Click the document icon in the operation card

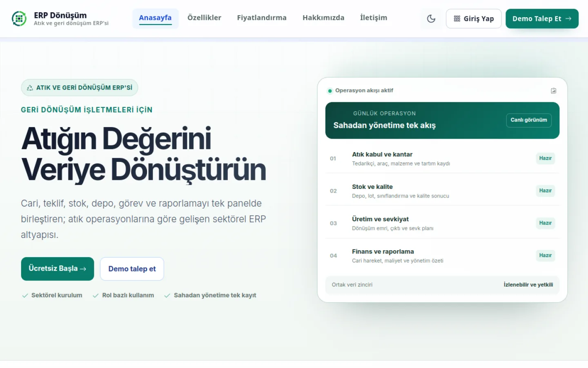[x=554, y=91]
